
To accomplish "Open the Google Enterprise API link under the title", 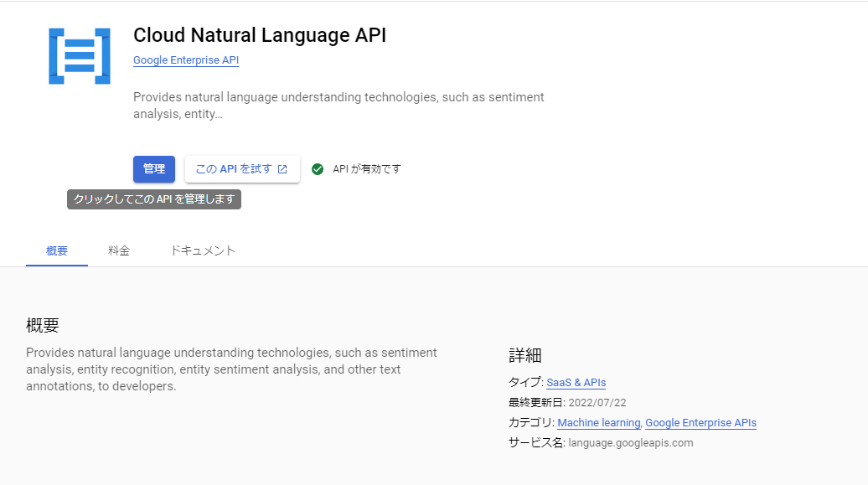I will tap(185, 59).
